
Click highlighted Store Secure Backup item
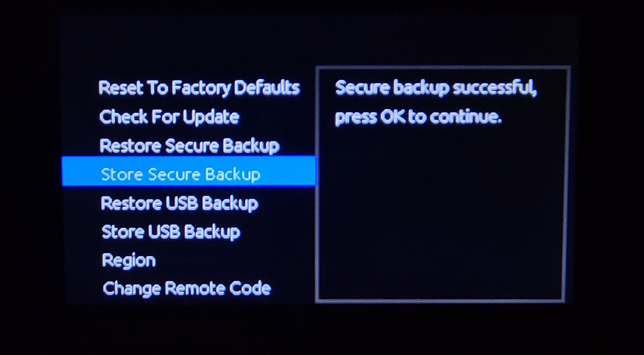click(189, 171)
